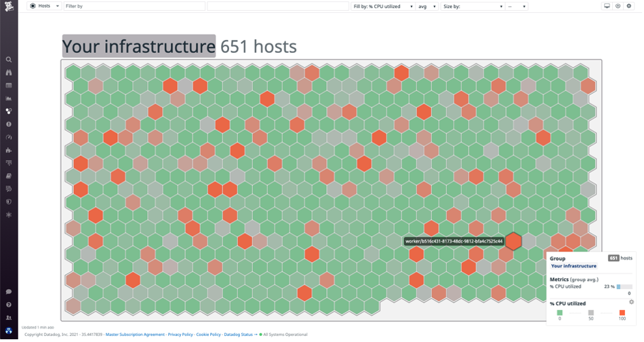Open the infrastructure nodes icon in sidebar

[9, 111]
